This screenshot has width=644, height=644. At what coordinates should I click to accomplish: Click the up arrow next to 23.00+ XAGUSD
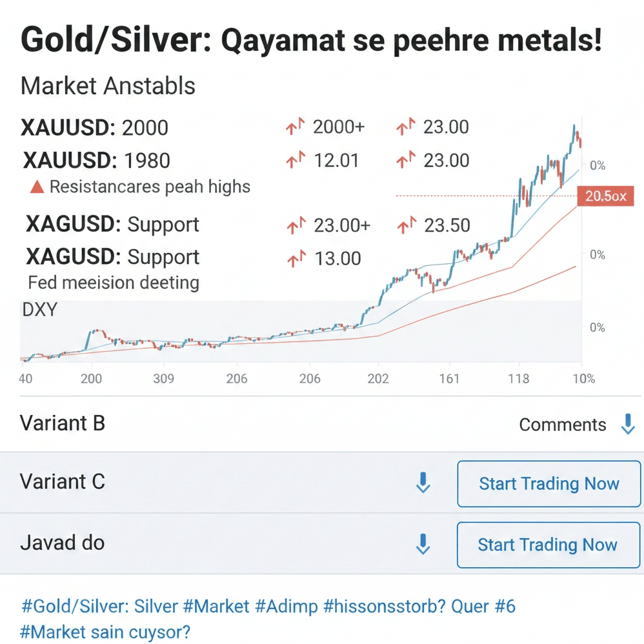pos(295,225)
